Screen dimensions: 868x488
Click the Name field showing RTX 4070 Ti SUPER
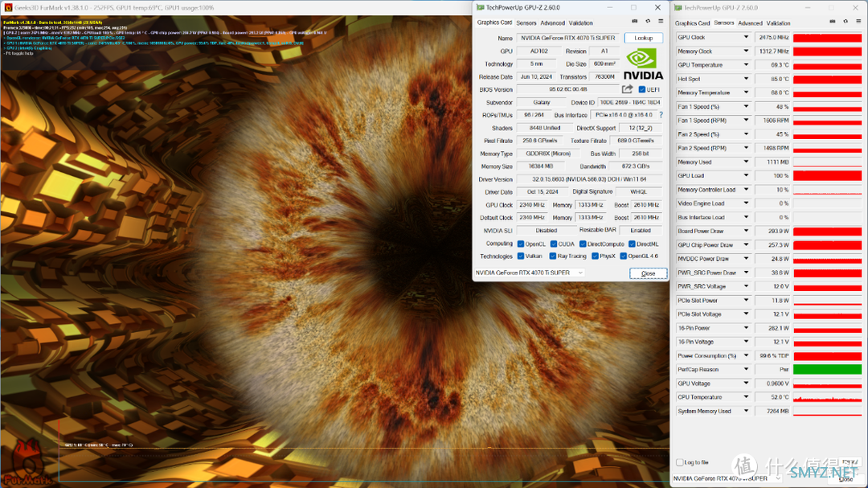568,38
